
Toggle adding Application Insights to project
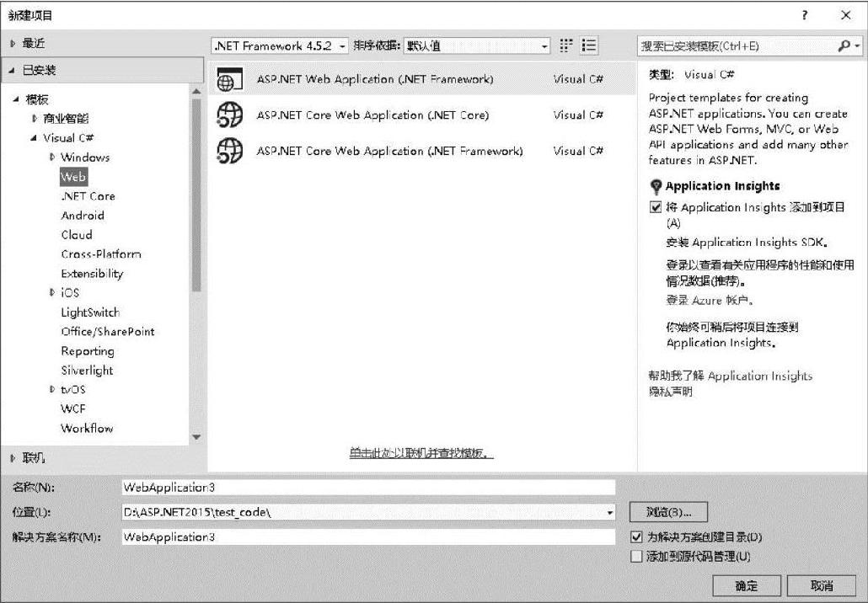(656, 207)
